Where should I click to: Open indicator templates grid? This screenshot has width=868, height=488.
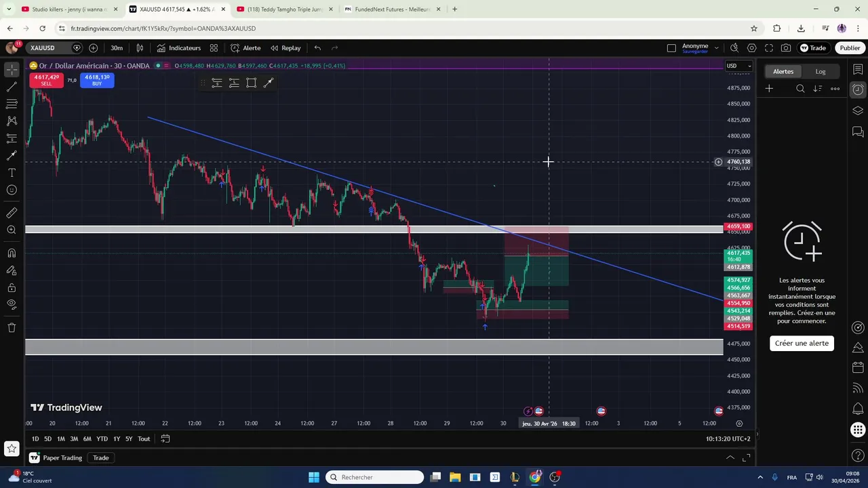(x=214, y=48)
